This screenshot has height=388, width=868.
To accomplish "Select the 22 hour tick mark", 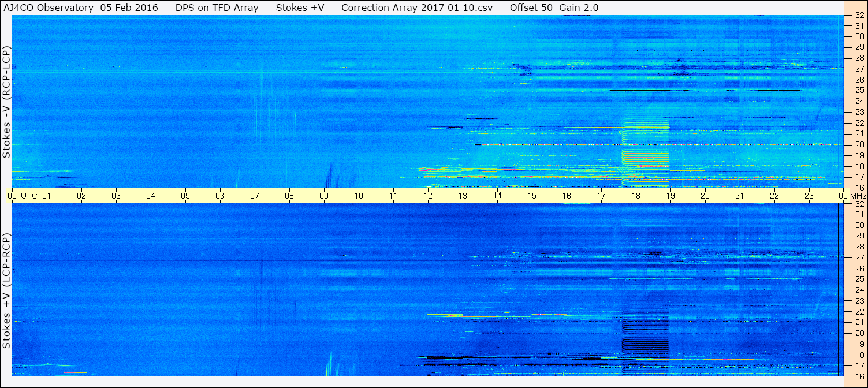I will (x=774, y=196).
